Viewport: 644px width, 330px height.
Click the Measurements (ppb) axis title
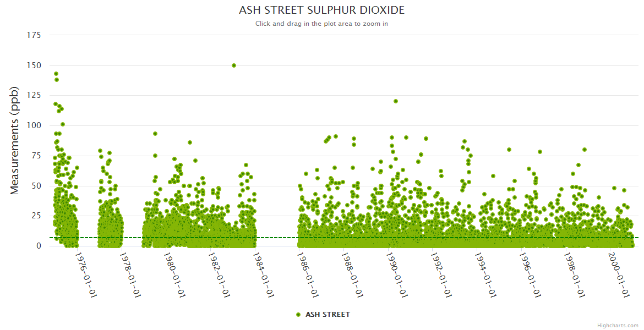click(x=15, y=140)
